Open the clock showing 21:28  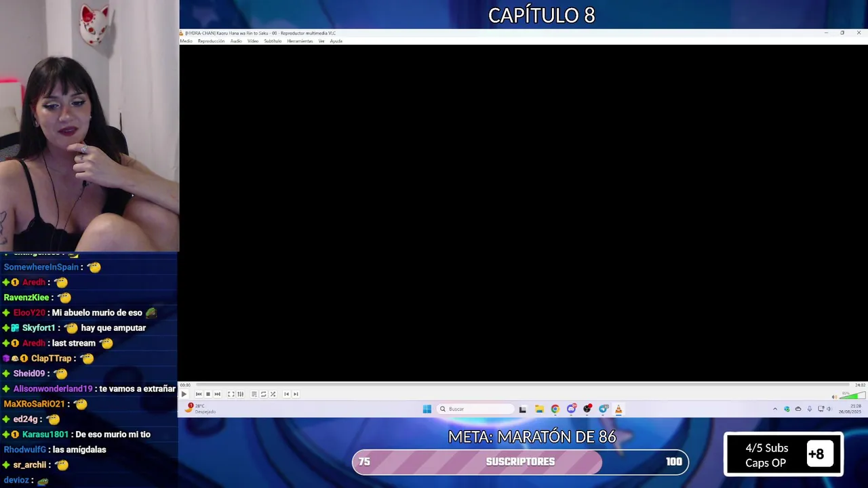850,409
